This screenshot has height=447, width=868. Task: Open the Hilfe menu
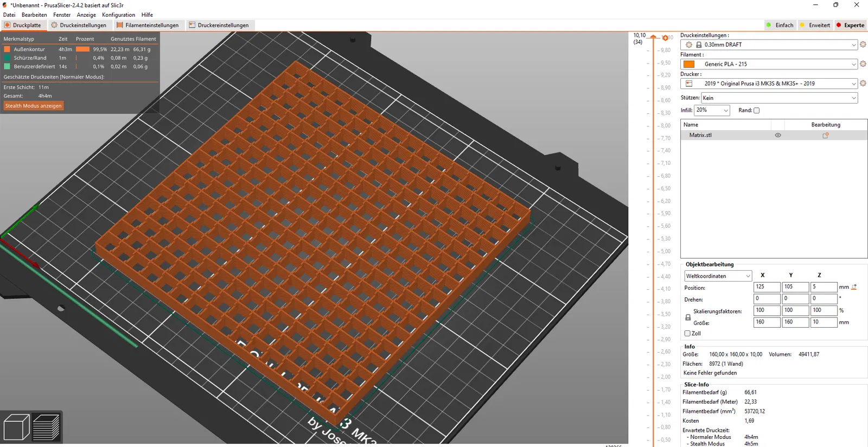click(x=147, y=15)
